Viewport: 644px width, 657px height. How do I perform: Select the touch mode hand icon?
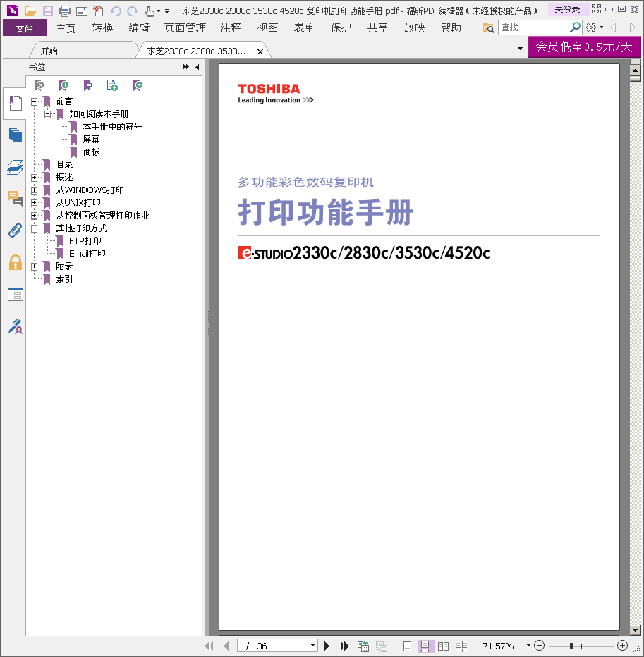pos(150,11)
